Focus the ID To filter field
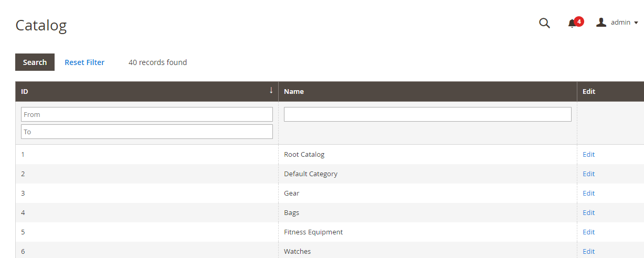644x258 pixels. (x=146, y=132)
